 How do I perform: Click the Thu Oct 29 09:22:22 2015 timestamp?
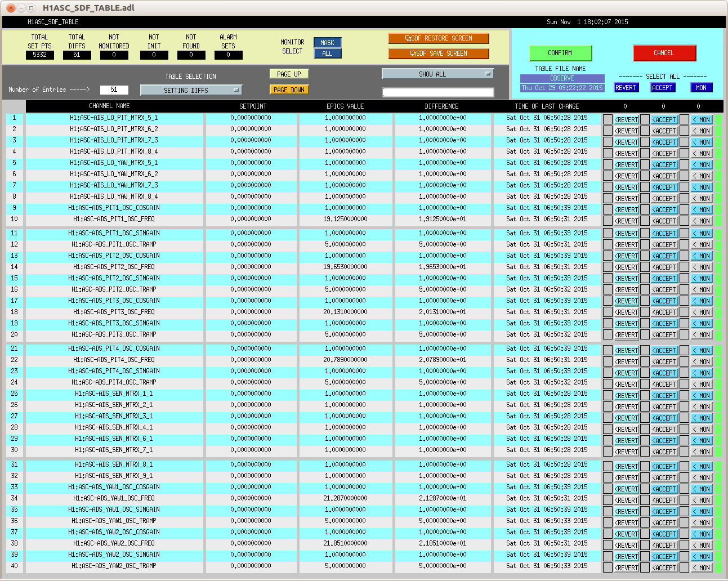tap(562, 88)
